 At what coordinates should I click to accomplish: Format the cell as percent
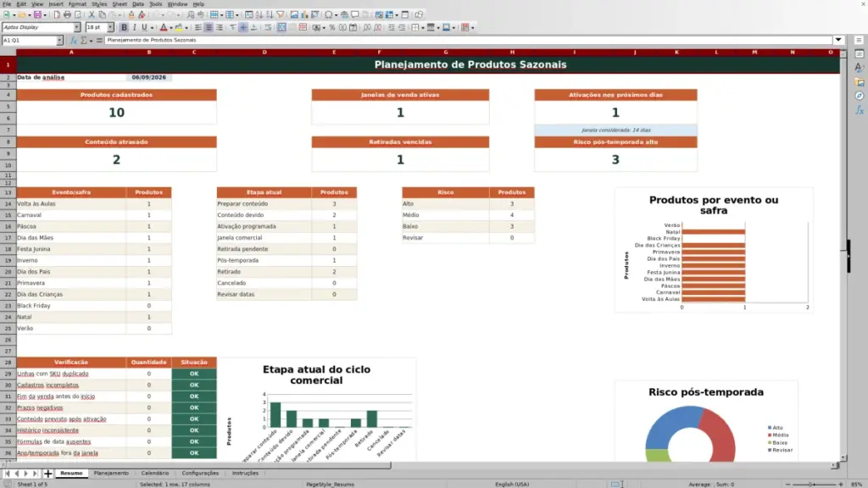click(332, 28)
